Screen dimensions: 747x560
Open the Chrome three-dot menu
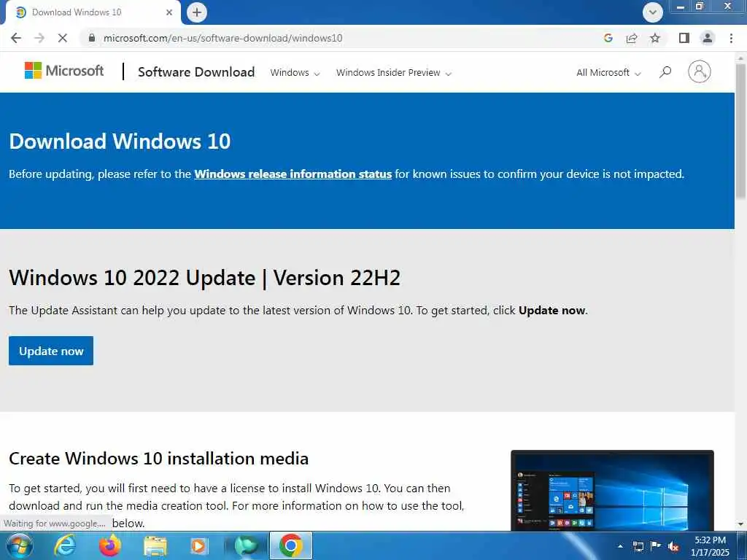point(731,38)
